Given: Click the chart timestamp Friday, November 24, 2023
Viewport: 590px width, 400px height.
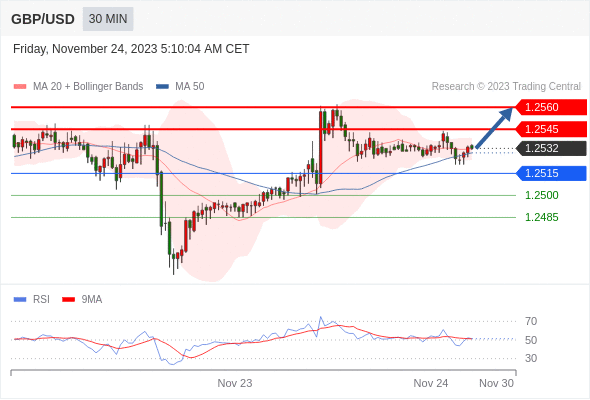Looking at the screenshot, I should tap(131, 49).
